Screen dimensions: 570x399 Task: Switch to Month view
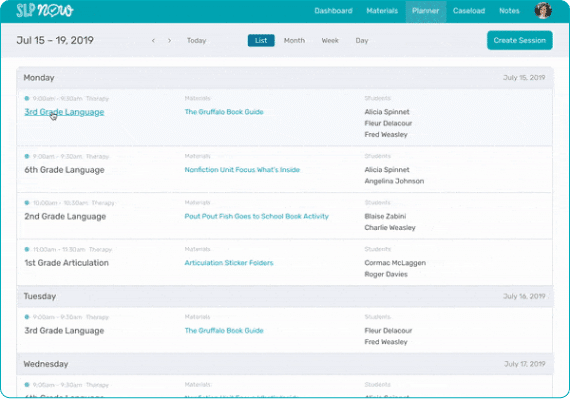pyautogui.click(x=294, y=40)
